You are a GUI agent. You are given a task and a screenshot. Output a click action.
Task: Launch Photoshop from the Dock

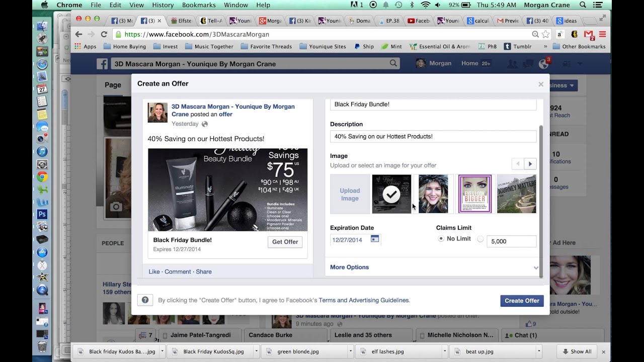42,214
